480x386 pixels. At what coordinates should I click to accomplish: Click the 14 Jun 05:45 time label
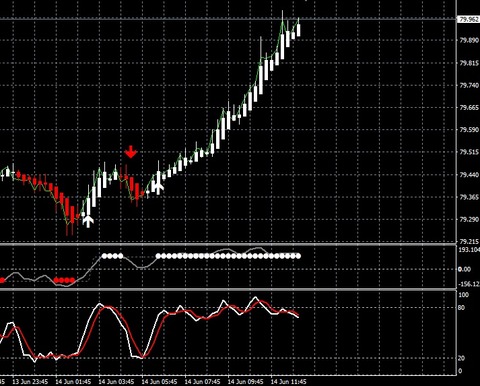point(159,381)
